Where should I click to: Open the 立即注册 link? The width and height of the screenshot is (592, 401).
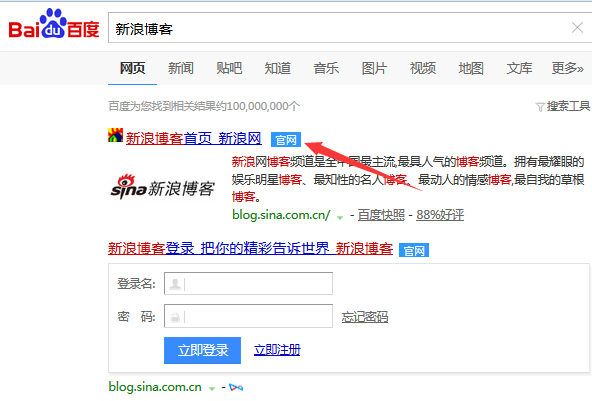(277, 350)
